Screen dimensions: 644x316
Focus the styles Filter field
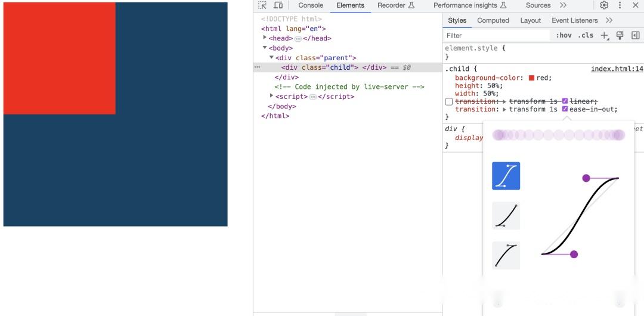point(497,35)
